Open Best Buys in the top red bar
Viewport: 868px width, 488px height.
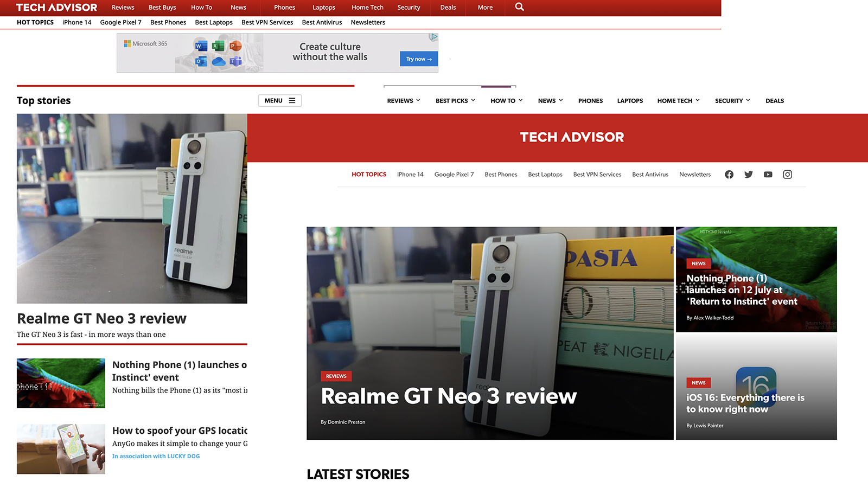(x=162, y=8)
